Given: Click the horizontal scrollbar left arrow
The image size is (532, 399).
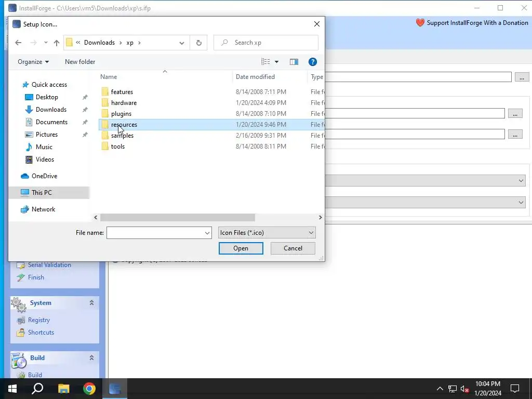Looking at the screenshot, I should [96, 217].
